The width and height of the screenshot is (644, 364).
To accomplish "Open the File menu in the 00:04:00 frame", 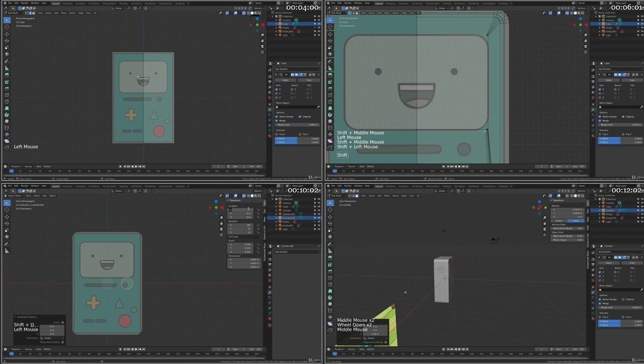I will 9,3.
